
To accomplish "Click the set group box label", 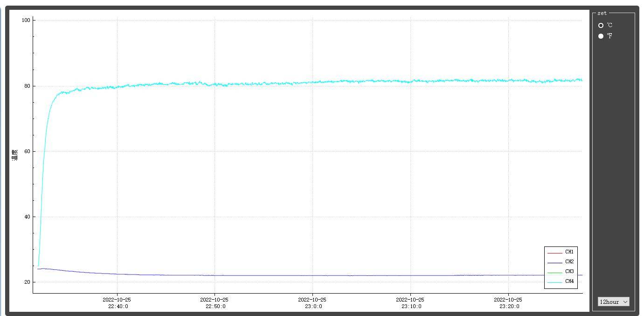I will [x=602, y=13].
